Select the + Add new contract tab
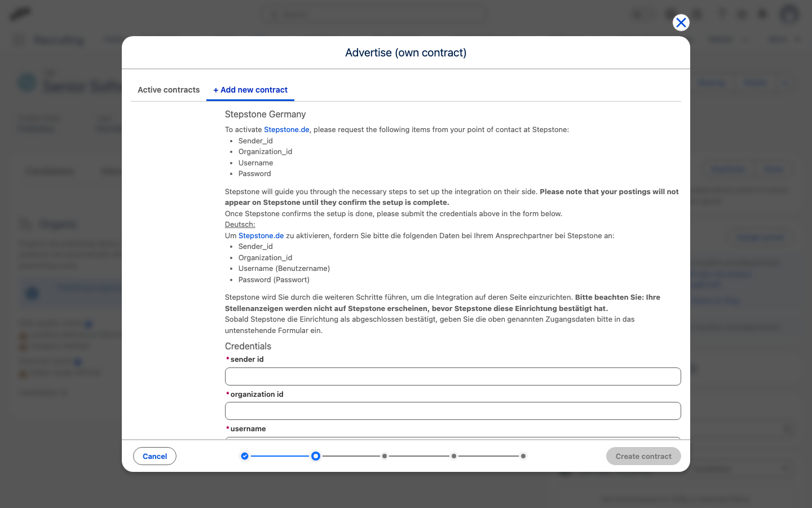This screenshot has width=812, height=508. pyautogui.click(x=250, y=90)
